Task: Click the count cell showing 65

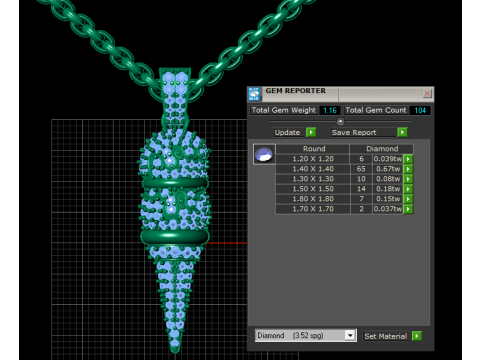Action: (361, 169)
